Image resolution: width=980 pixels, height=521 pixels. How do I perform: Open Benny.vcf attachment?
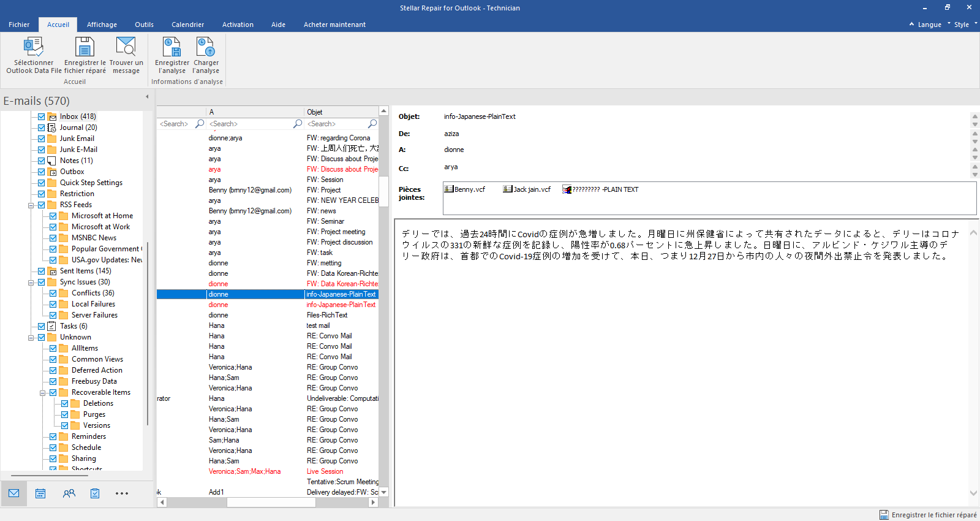pos(465,189)
